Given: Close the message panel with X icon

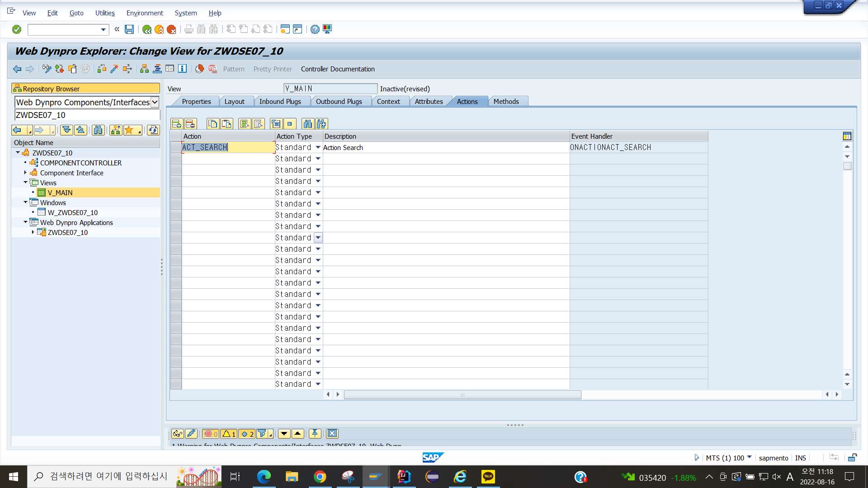Looking at the screenshot, I should pos(332,434).
